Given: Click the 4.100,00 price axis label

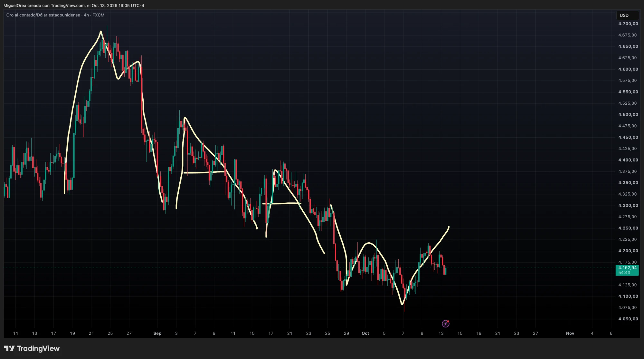Looking at the screenshot, I should point(628,296).
